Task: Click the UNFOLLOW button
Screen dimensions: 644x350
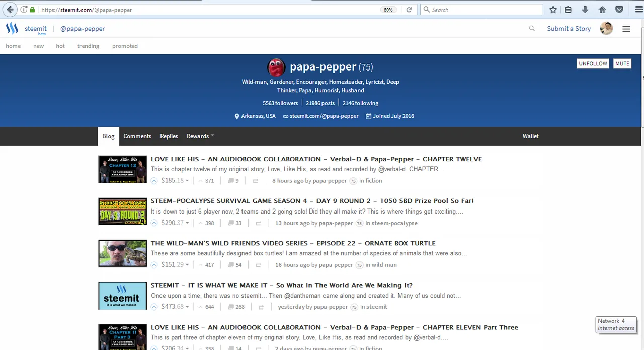Action: click(593, 64)
